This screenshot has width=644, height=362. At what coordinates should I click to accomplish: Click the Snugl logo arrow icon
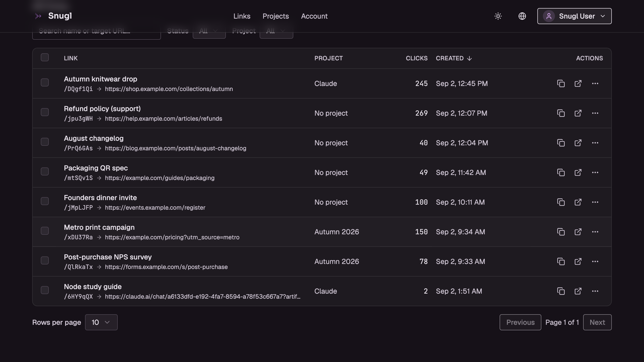click(x=38, y=16)
